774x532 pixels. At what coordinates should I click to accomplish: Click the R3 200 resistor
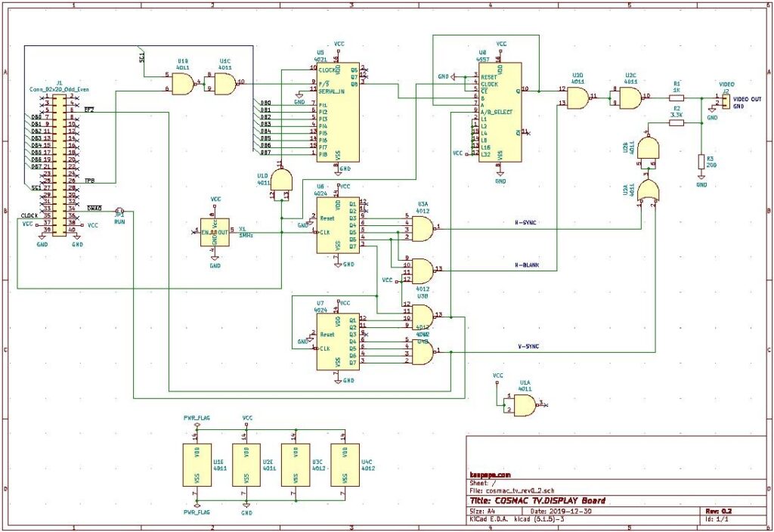point(701,162)
